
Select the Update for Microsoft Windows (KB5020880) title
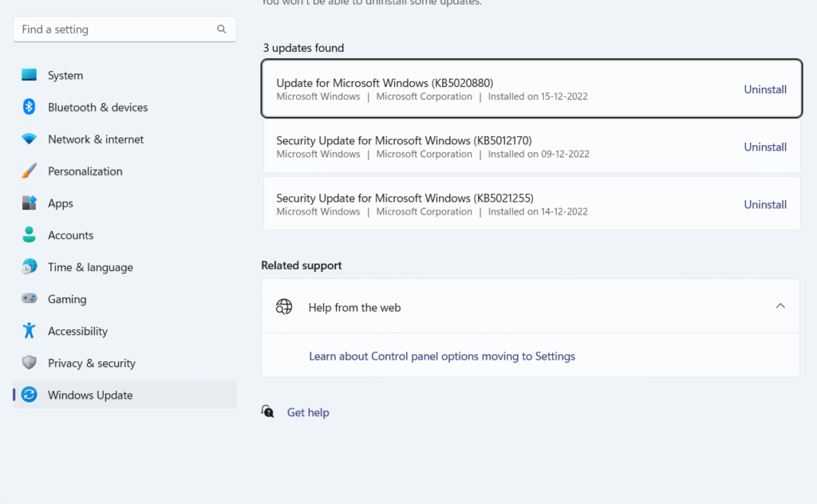[x=385, y=83]
